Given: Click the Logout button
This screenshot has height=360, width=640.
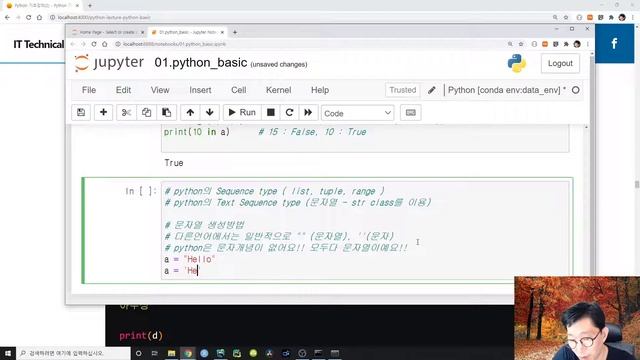Looking at the screenshot, I should coord(560,63).
